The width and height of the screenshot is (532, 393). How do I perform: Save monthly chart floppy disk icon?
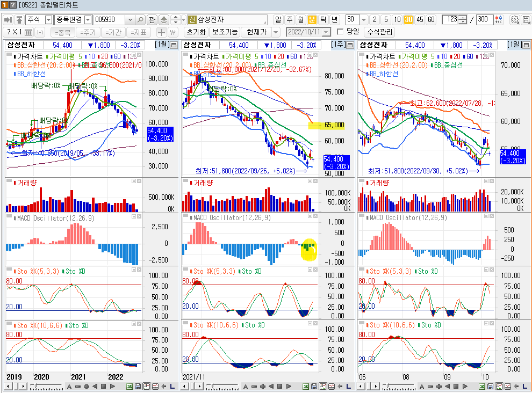[x=138, y=387]
